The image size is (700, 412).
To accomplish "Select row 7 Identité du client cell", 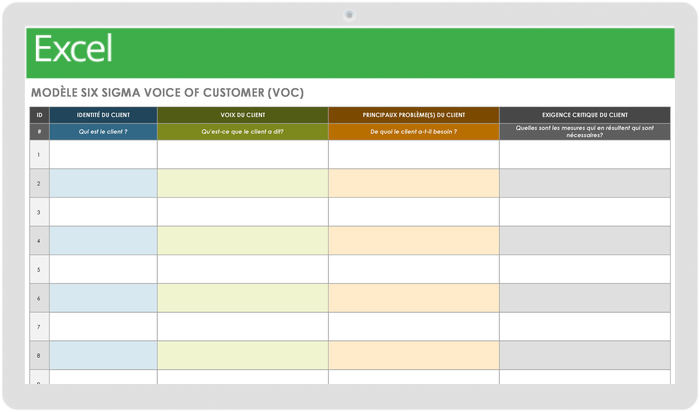I will [103, 327].
